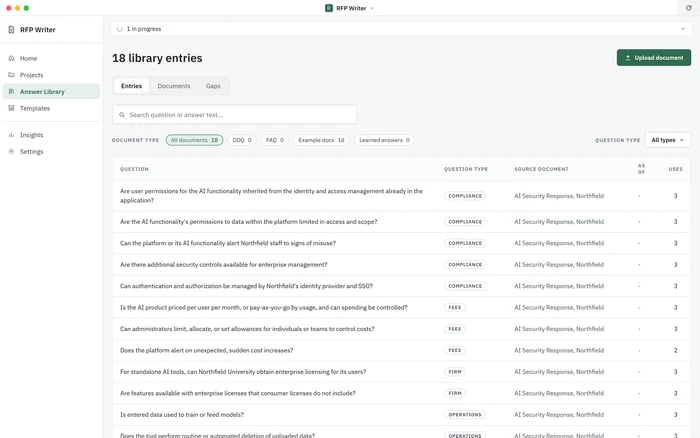Click the Answer Library books icon

pyautogui.click(x=11, y=91)
